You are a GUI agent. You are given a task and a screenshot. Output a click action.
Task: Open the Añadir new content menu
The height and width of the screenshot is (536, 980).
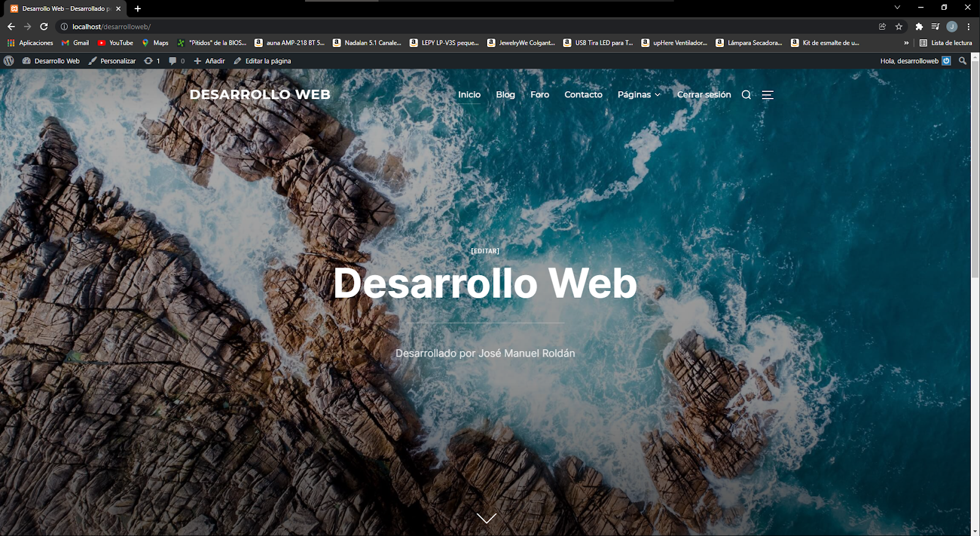(209, 61)
